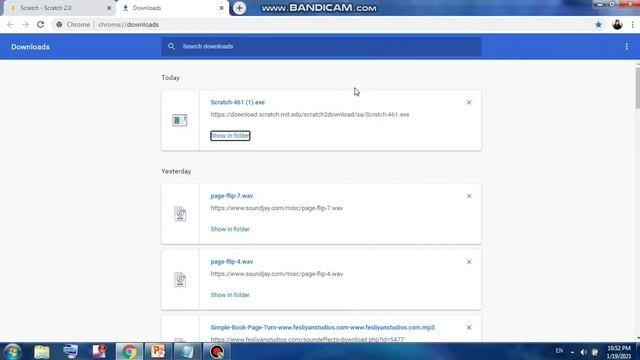Click the Scratch-461 exe file icon

tap(180, 120)
